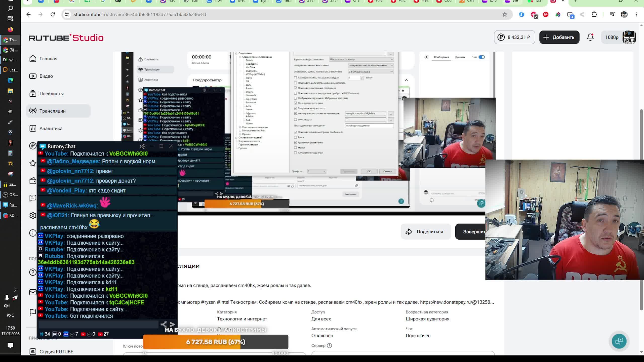The width and height of the screenshot is (644, 362).
Task: Open Chrome three-dot menu
Action: (x=636, y=14)
